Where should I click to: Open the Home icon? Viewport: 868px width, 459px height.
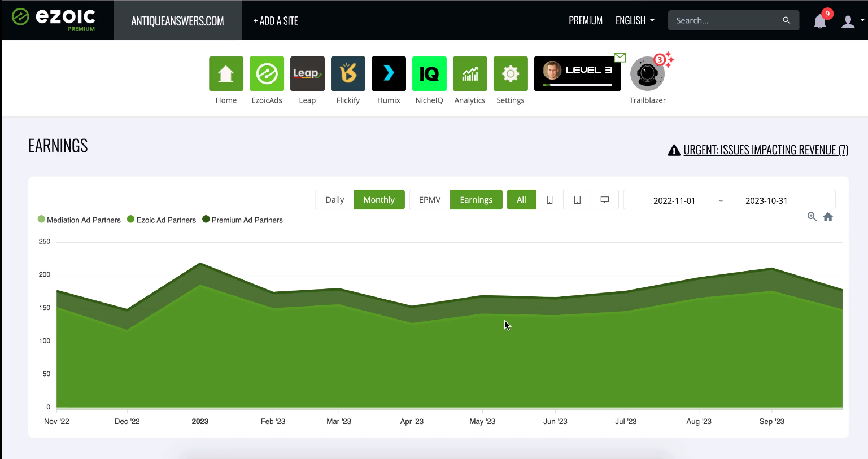(226, 73)
